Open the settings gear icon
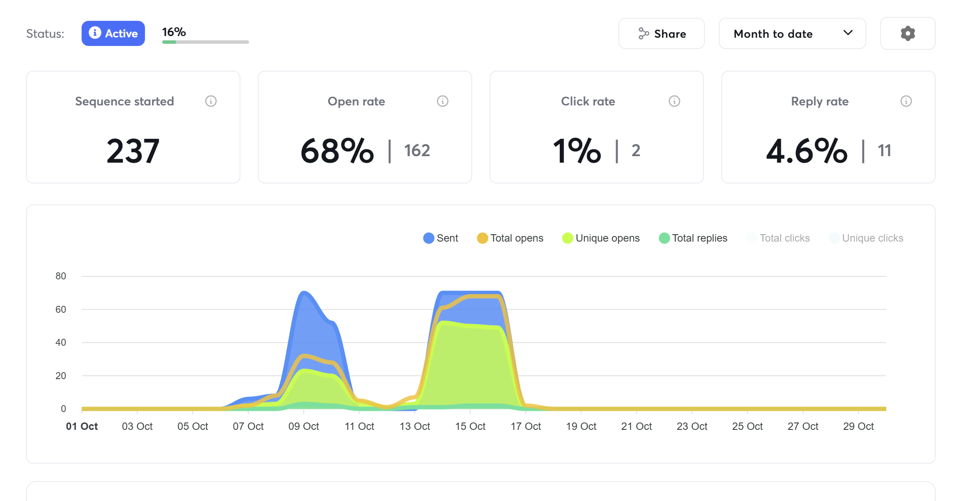Image resolution: width=980 pixels, height=501 pixels. point(908,33)
